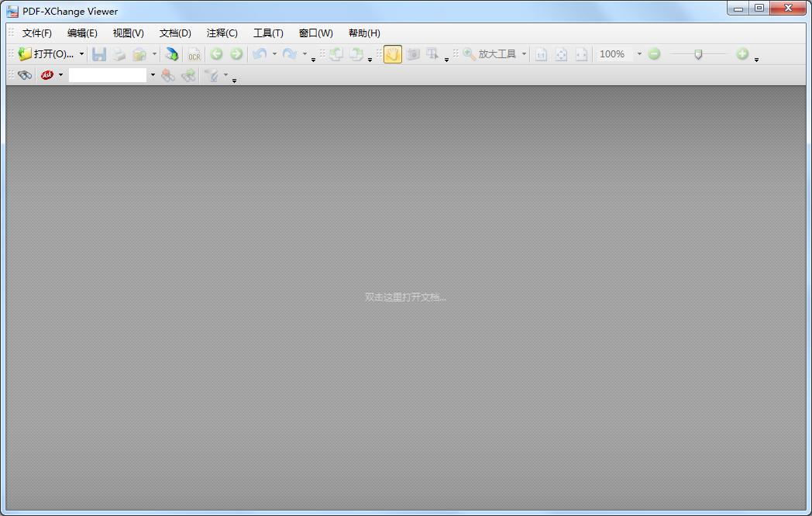
Task: Click the search text input box
Action: pyautogui.click(x=108, y=75)
